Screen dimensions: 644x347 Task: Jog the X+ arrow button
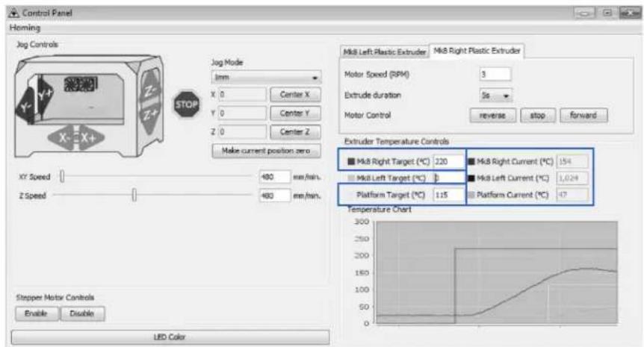[x=90, y=138]
